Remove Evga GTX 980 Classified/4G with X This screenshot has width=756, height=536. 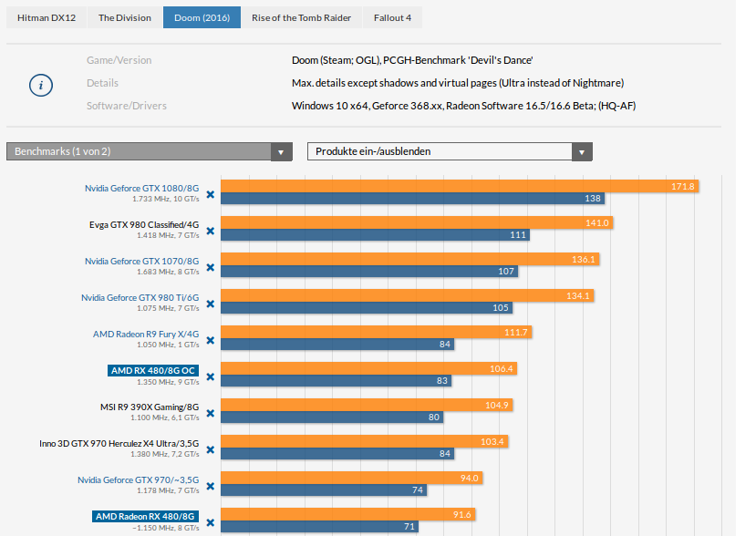click(211, 232)
